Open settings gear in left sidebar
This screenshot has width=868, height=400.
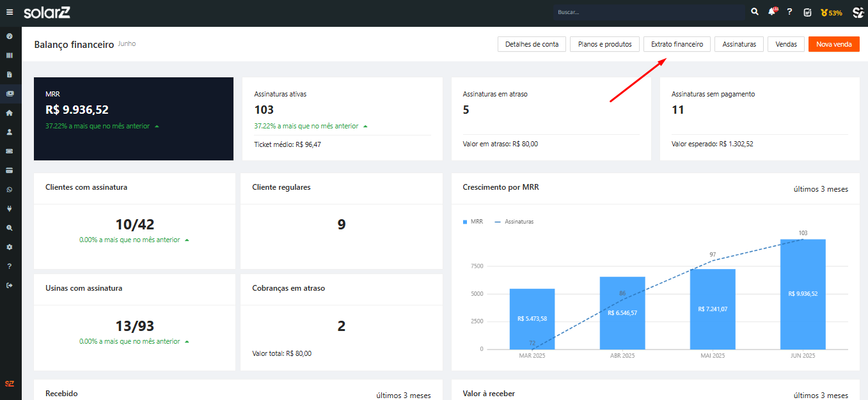tap(10, 247)
